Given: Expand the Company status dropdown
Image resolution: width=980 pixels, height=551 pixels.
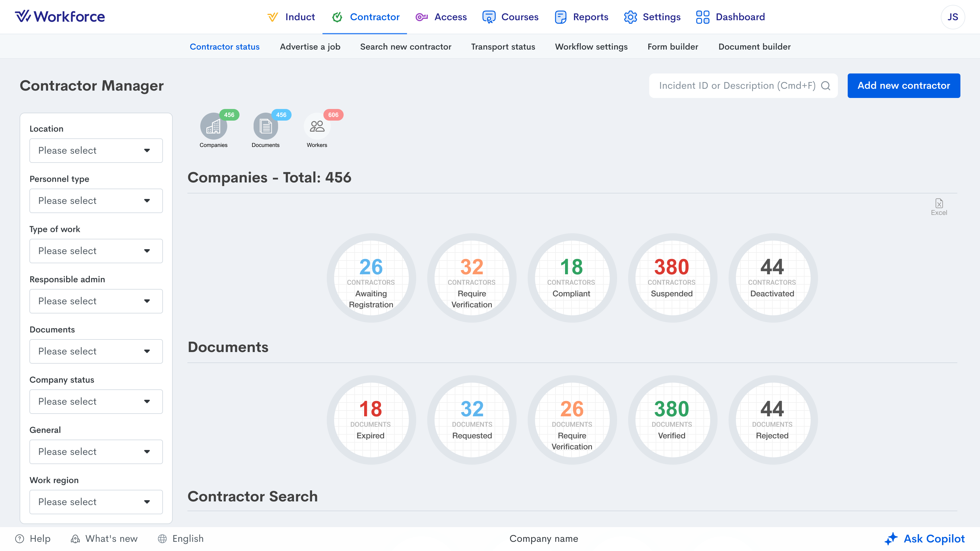Looking at the screenshot, I should click(96, 402).
